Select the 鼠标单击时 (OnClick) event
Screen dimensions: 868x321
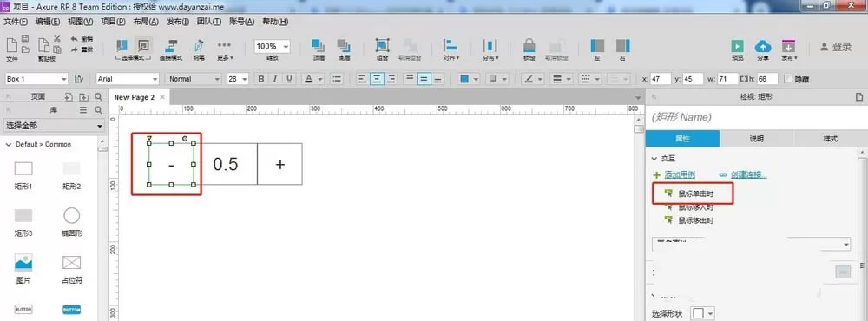(x=696, y=193)
